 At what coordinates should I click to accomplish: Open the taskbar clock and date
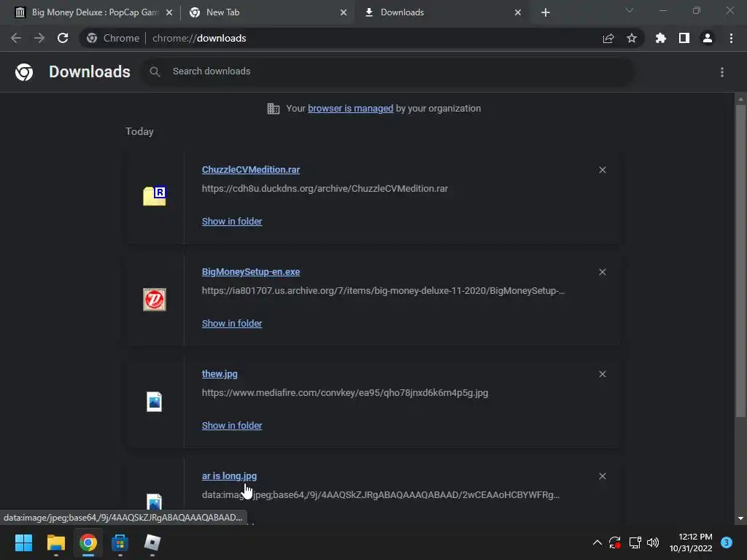coord(691,542)
